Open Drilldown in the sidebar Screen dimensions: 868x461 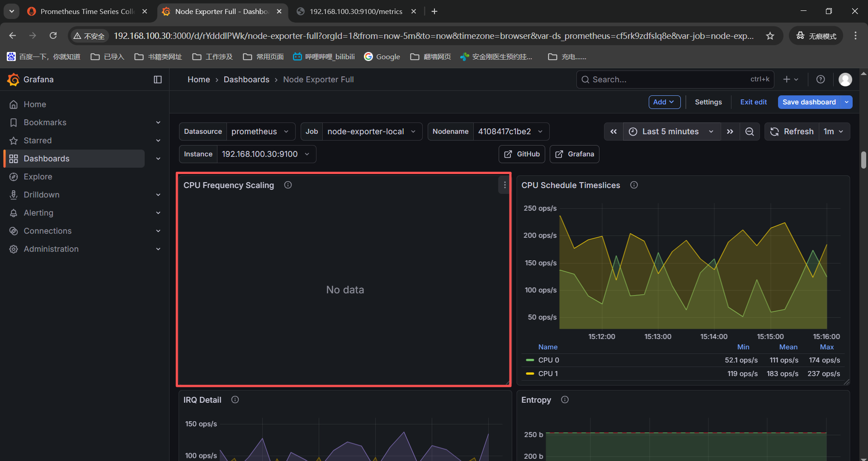(x=42, y=195)
